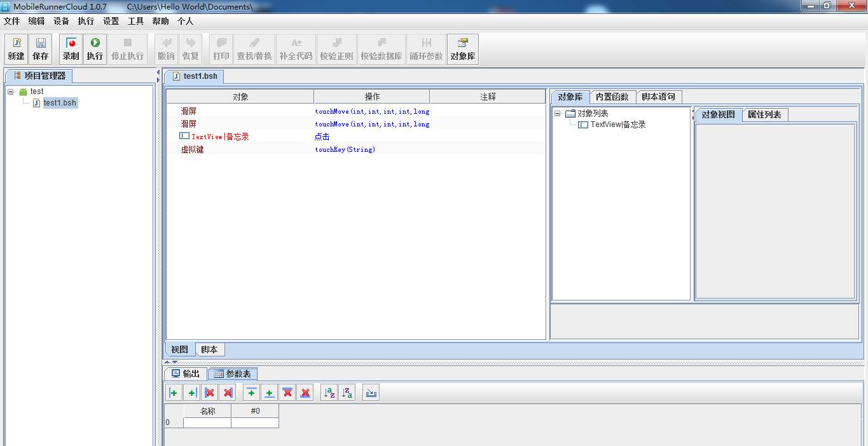Add a row using the underlined green plus icon
This screenshot has height=446, width=868.
[269, 392]
